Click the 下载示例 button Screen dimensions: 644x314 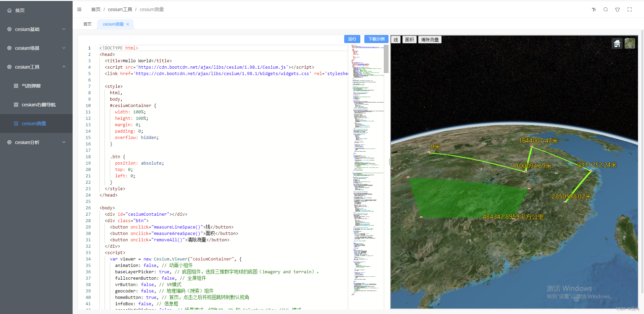point(376,39)
